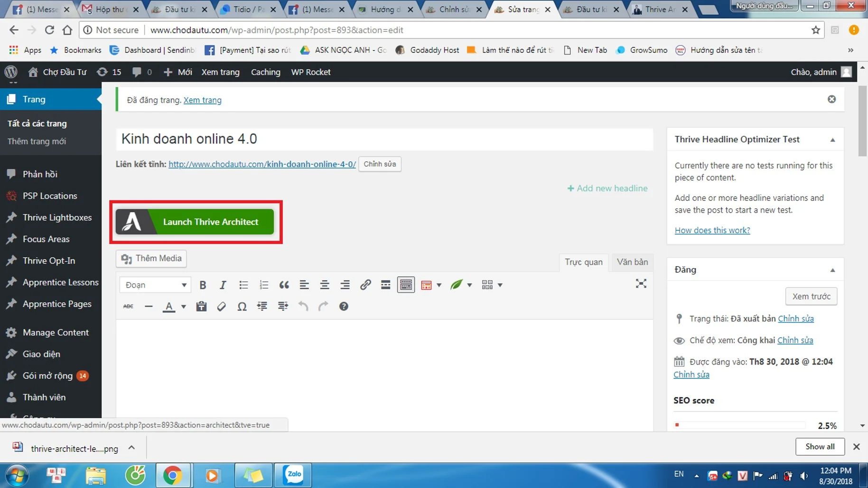Align text right in the editor

(345, 285)
